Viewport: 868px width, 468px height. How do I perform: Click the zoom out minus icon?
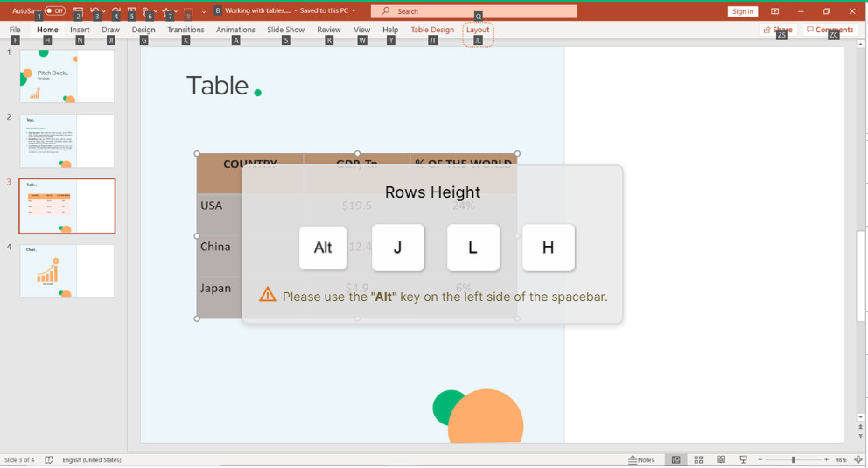760,460
